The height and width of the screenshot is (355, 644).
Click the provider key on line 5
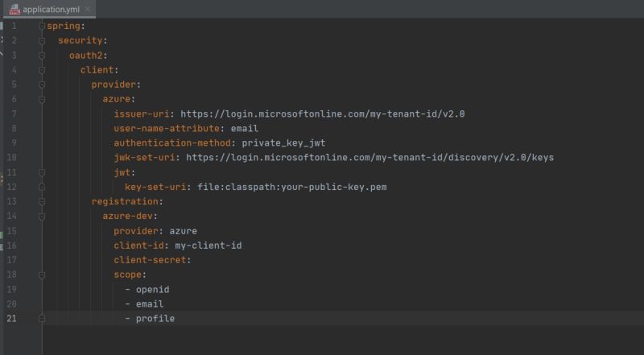pyautogui.click(x=114, y=85)
